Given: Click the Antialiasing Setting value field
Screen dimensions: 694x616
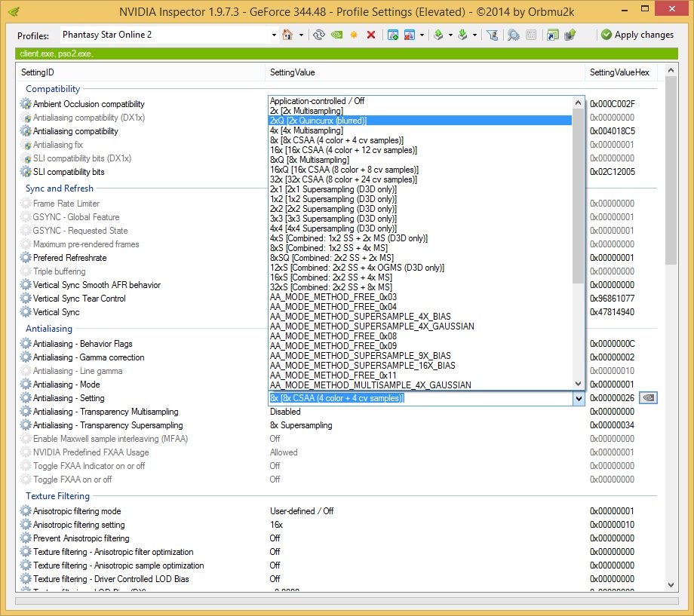Looking at the screenshot, I should tap(420, 398).
